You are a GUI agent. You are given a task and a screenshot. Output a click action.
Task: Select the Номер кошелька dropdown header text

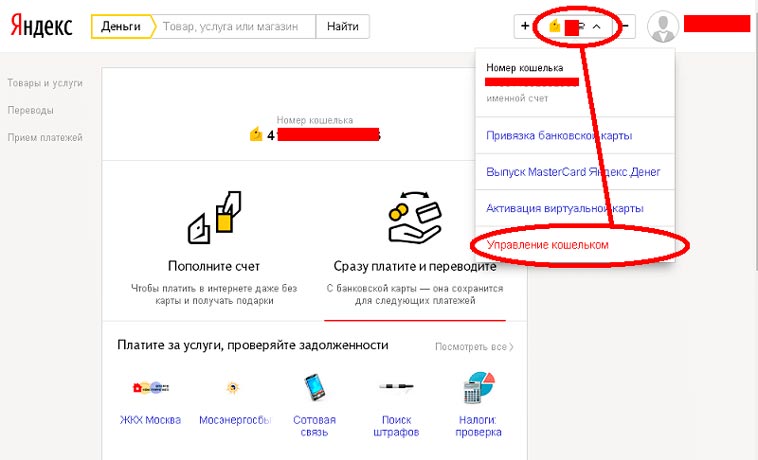coord(525,68)
